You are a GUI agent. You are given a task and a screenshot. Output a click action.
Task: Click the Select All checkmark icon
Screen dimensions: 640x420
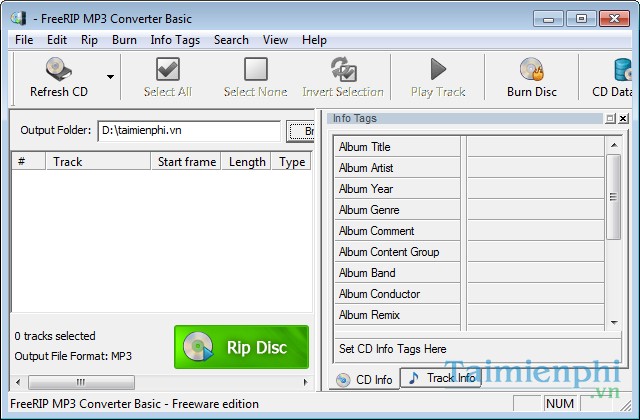click(x=168, y=69)
